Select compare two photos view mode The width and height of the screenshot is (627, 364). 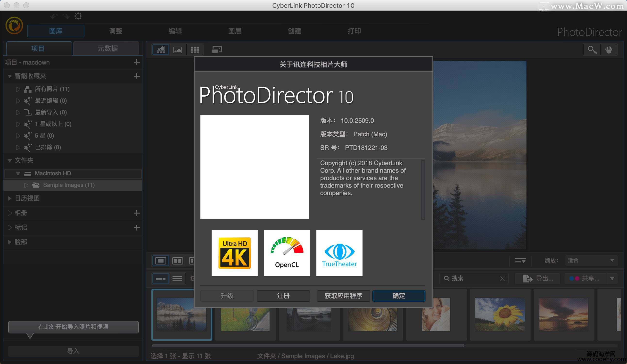(x=177, y=261)
